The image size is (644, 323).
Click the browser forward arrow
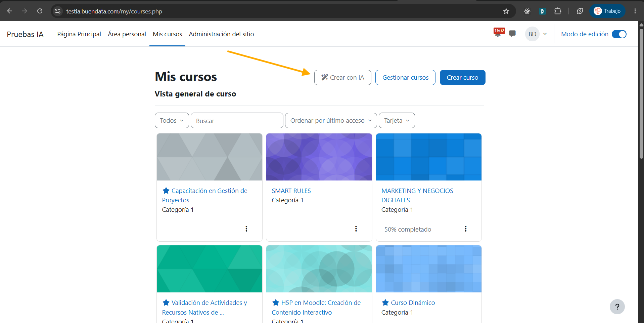click(x=25, y=11)
